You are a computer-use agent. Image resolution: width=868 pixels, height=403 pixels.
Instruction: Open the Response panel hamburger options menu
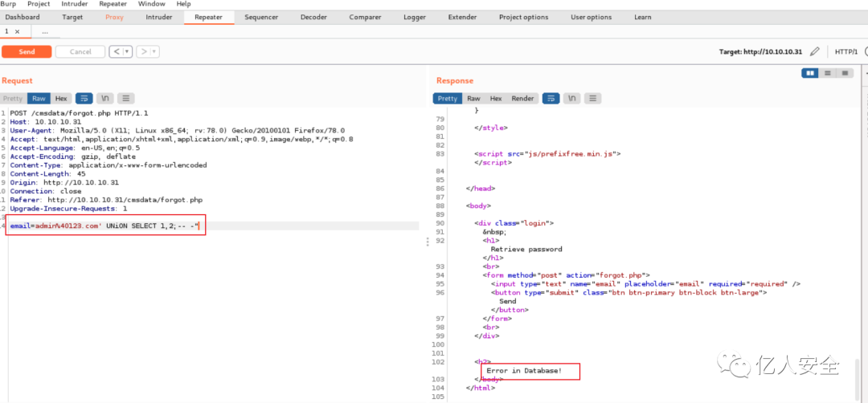click(x=593, y=99)
